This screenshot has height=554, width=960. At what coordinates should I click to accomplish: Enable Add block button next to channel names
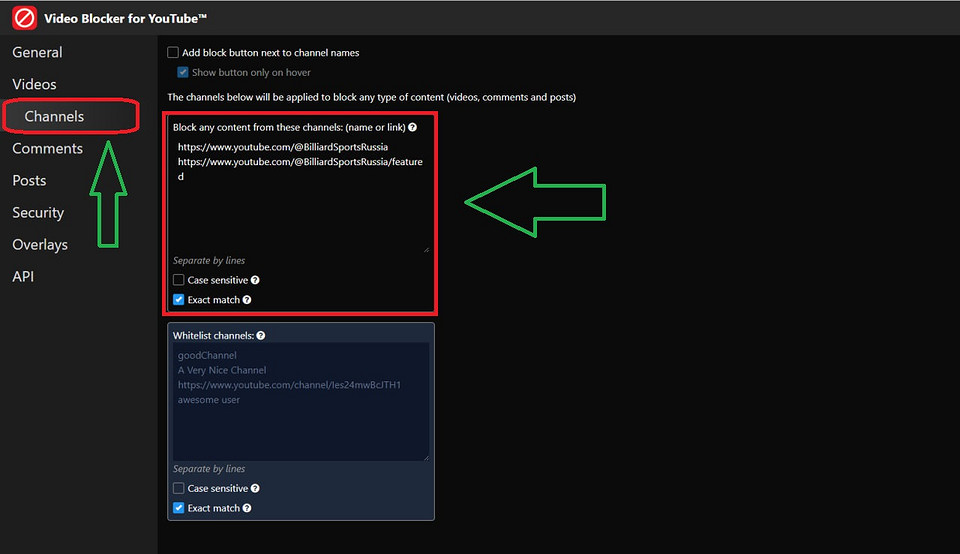pos(173,53)
